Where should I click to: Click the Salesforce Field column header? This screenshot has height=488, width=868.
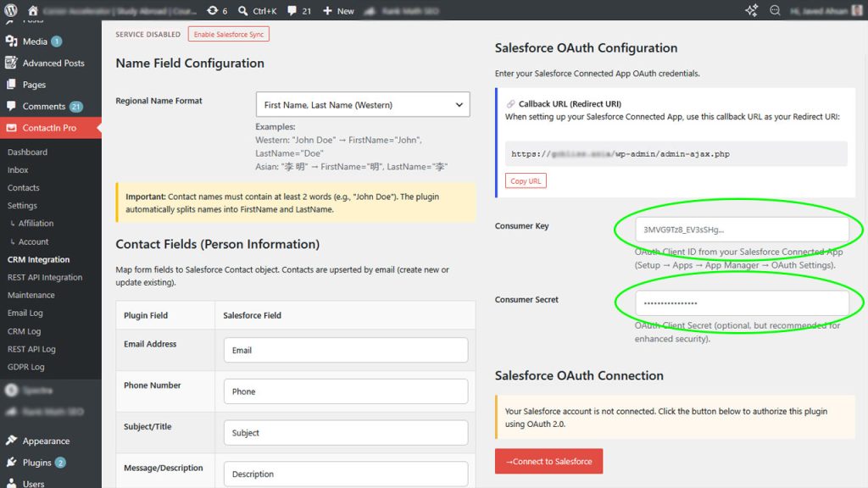coord(252,315)
